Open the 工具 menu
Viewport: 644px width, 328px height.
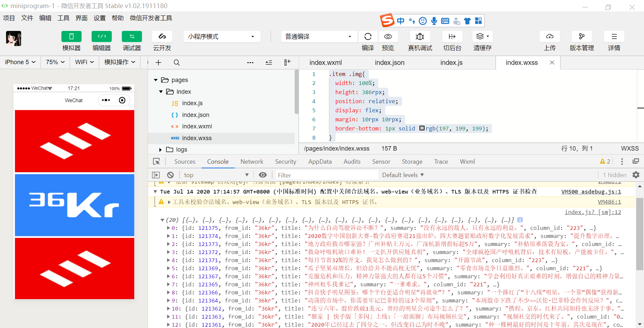coord(63,18)
